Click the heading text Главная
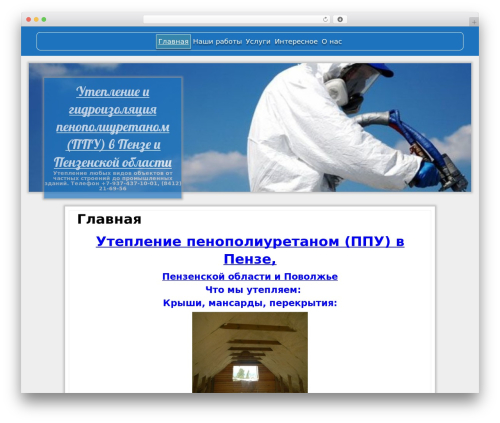Screen dimensions: 500x423 click(109, 219)
